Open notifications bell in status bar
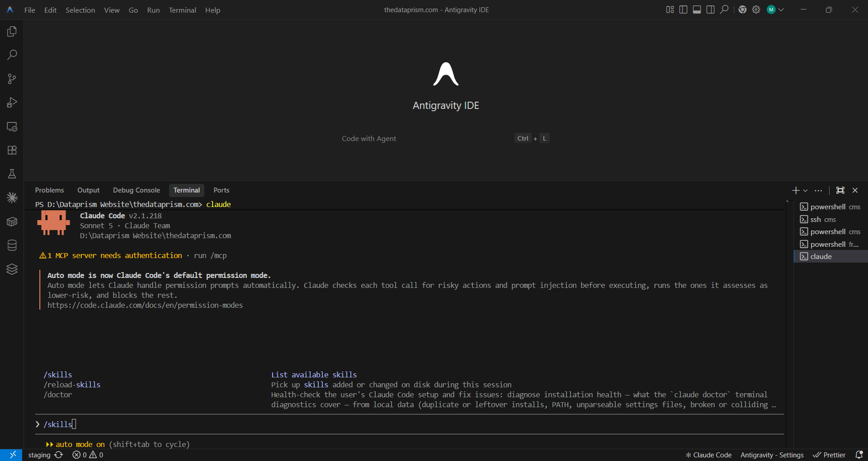 [x=859, y=455]
